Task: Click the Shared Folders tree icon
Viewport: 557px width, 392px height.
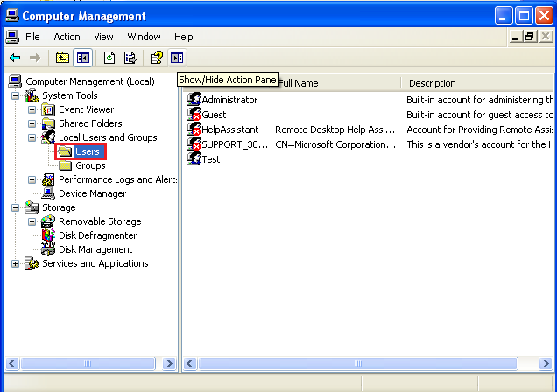Action: point(48,123)
